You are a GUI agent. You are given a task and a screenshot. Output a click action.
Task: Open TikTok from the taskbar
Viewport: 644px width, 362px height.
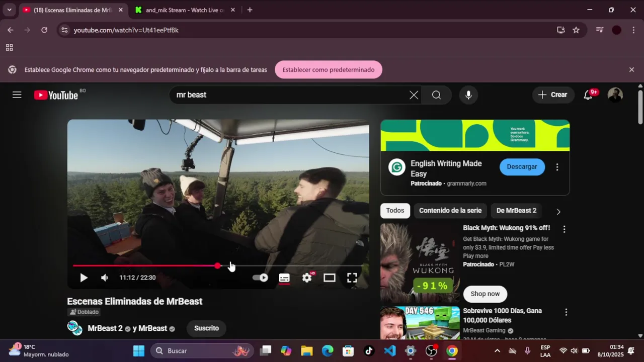click(369, 351)
